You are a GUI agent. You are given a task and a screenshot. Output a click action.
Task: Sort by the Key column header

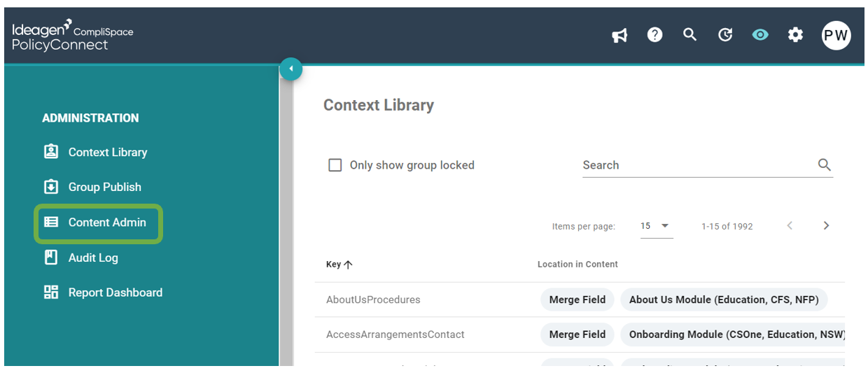[339, 265]
